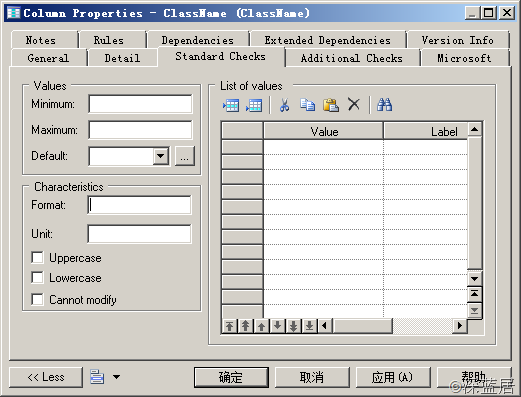This screenshot has height=397, width=521.
Task: Open the Extended Dependencies tab
Action: coord(327,40)
